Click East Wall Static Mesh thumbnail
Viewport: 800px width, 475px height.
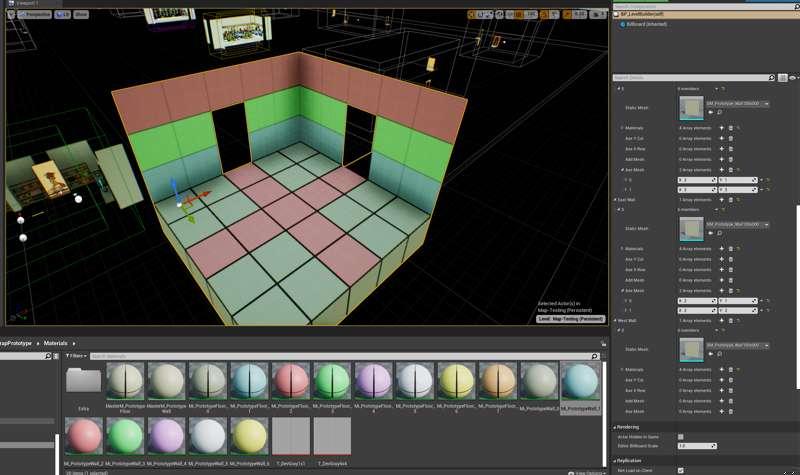(x=691, y=229)
